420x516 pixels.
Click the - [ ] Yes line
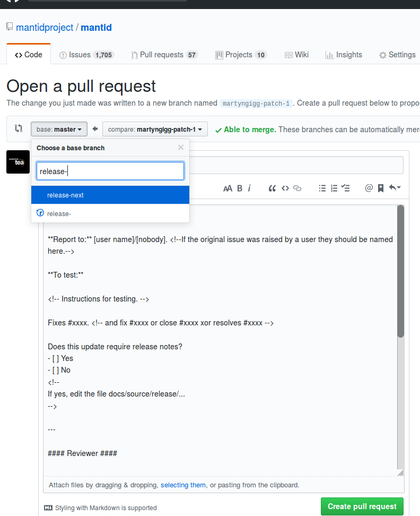click(x=60, y=358)
